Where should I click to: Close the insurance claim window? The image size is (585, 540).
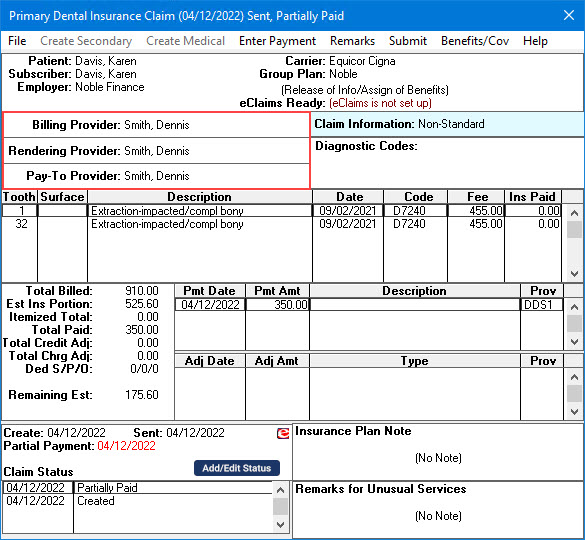tap(569, 15)
